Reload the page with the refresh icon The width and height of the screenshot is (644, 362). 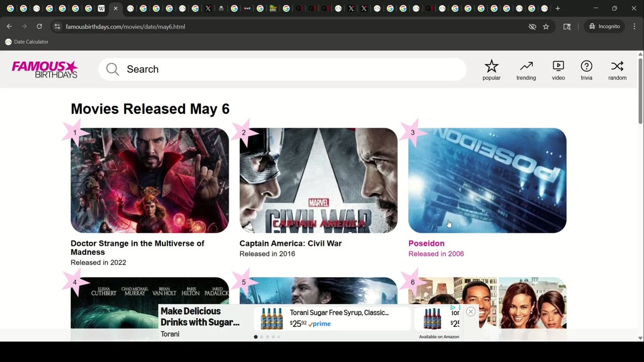tap(39, 26)
